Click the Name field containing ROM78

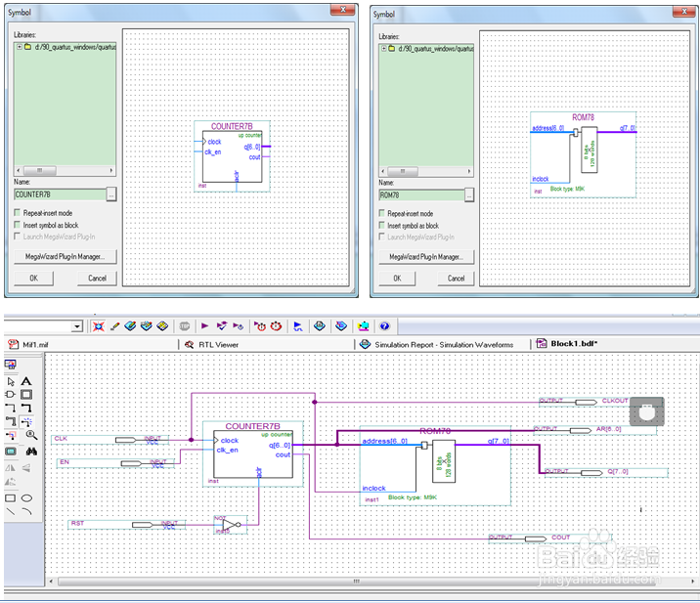tap(421, 195)
